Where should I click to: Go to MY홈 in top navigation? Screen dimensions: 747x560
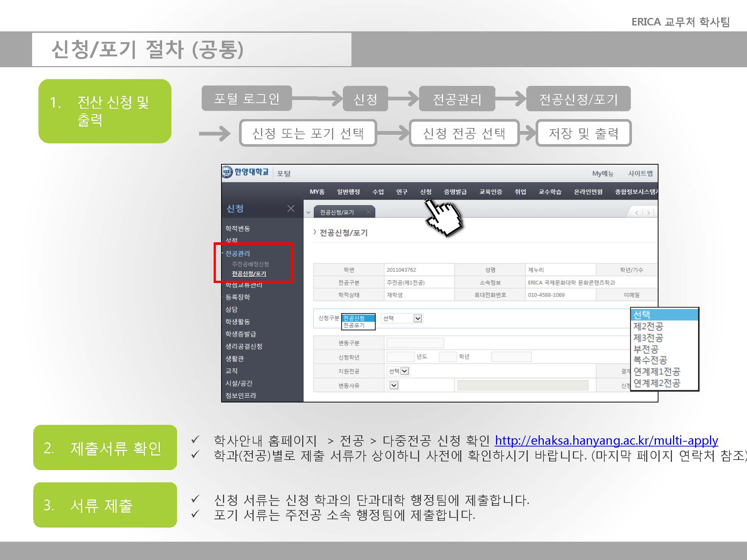(317, 192)
